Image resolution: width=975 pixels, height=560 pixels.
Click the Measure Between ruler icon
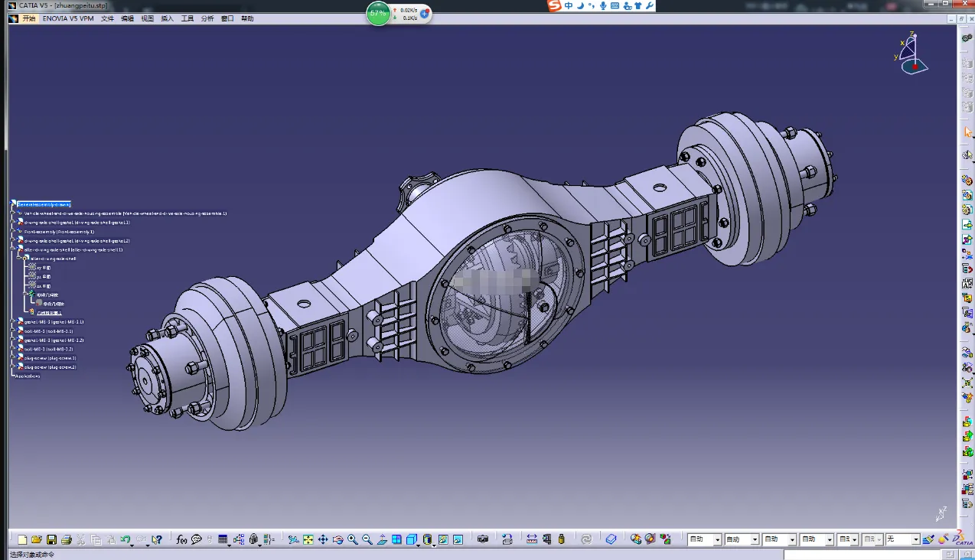532,539
